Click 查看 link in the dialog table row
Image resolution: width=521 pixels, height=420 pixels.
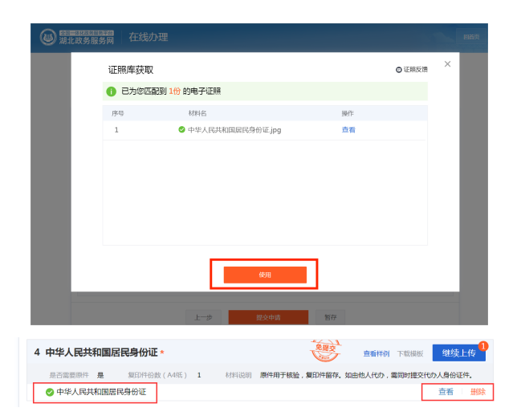[x=348, y=129]
